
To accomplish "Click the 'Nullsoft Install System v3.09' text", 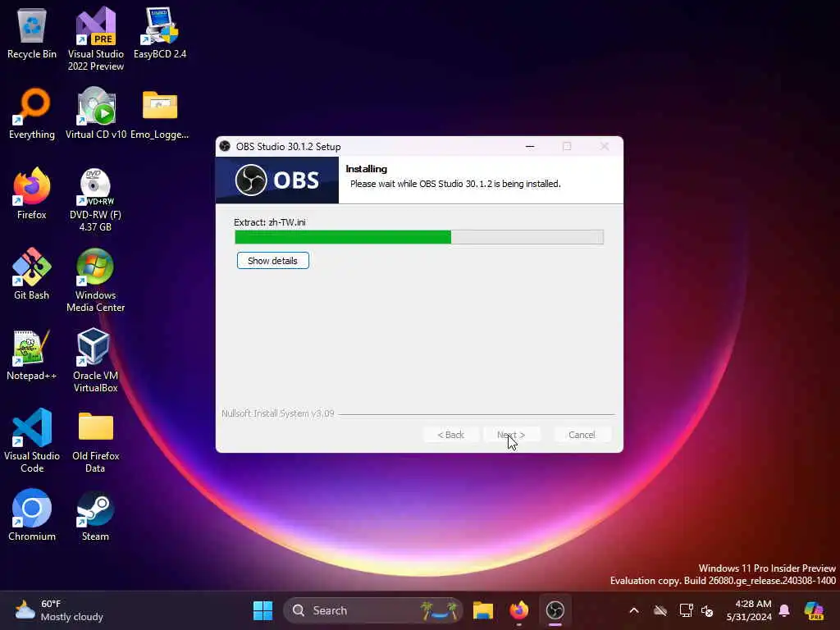I will [x=277, y=413].
